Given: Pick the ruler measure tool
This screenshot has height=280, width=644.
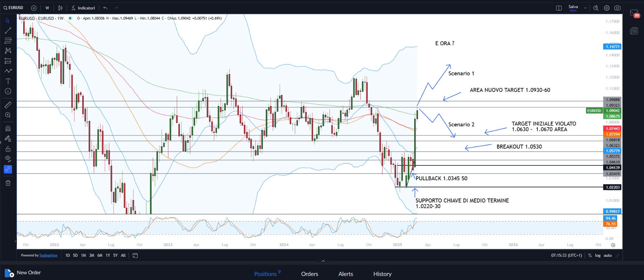Looking at the screenshot, I should click(8, 105).
